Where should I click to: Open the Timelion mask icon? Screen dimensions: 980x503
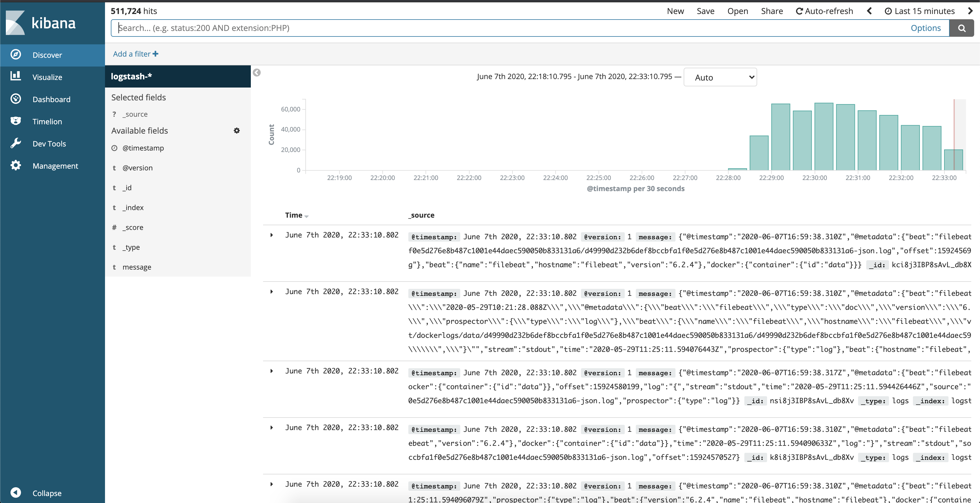point(15,121)
